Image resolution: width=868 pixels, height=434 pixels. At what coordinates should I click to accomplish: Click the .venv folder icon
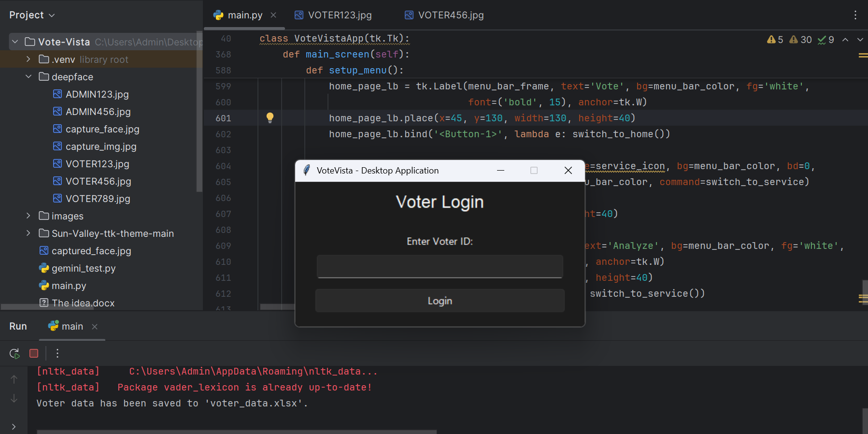[x=44, y=59]
